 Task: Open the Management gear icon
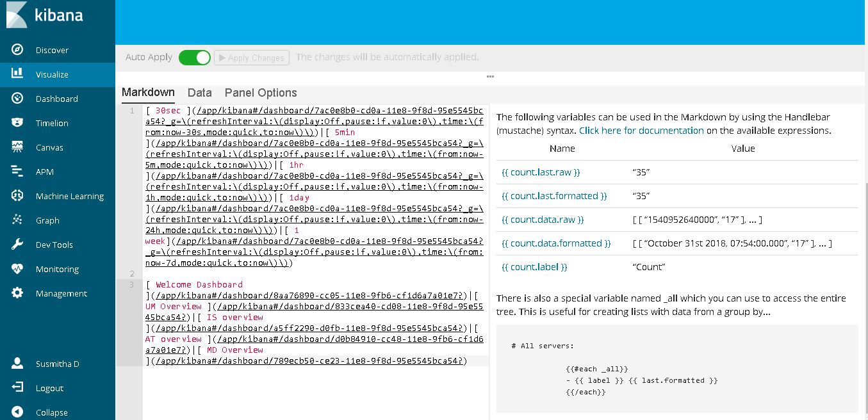coord(17,293)
